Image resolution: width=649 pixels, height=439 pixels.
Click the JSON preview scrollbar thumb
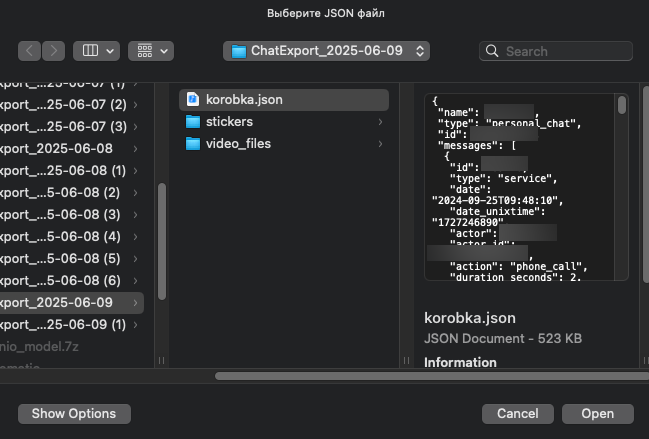pyautogui.click(x=622, y=105)
